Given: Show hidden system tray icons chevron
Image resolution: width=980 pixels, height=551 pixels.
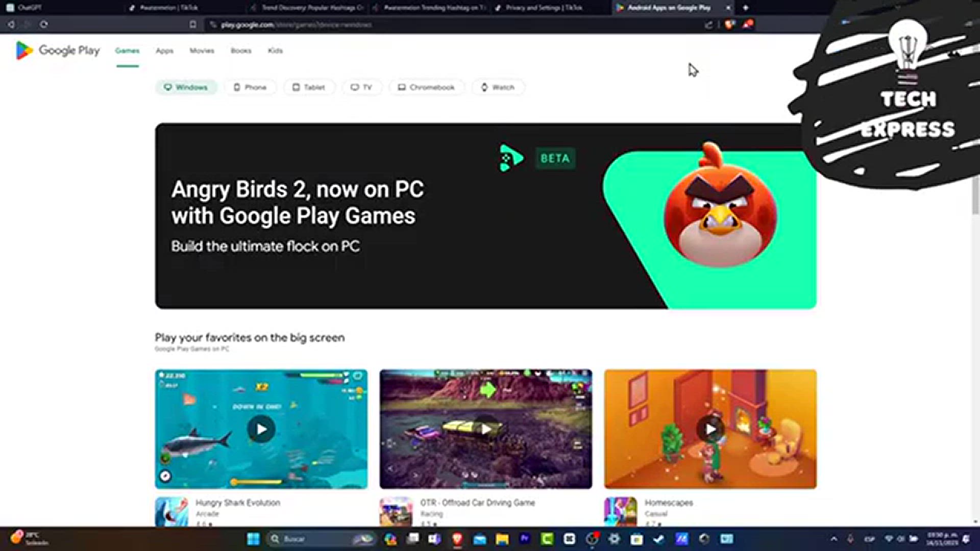Looking at the screenshot, I should click(x=834, y=539).
